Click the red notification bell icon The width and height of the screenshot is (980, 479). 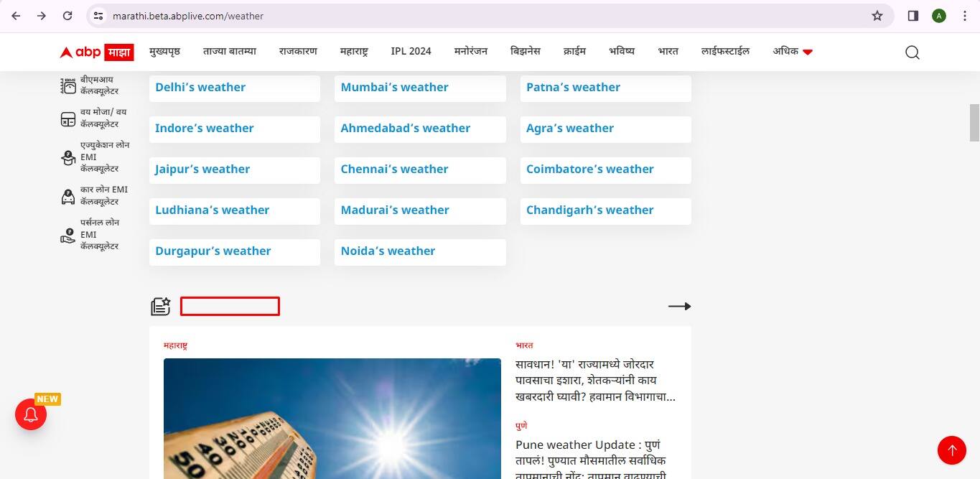(31, 414)
